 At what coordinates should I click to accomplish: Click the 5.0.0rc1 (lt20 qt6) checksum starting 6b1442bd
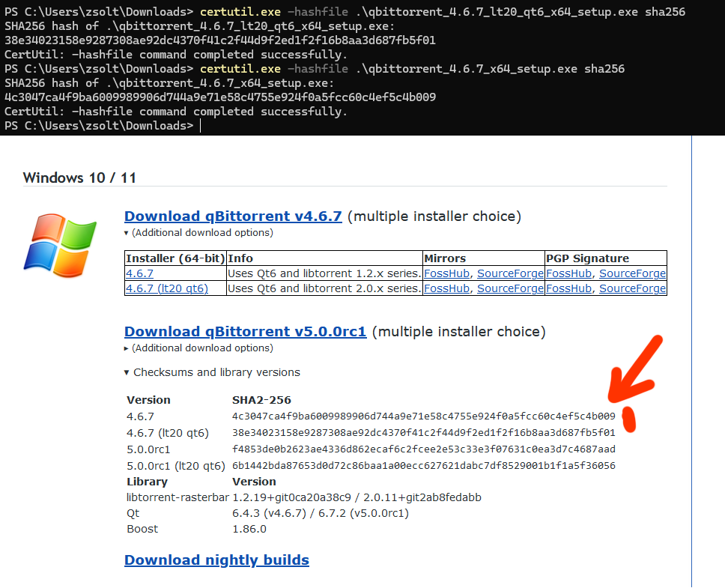pos(423,466)
